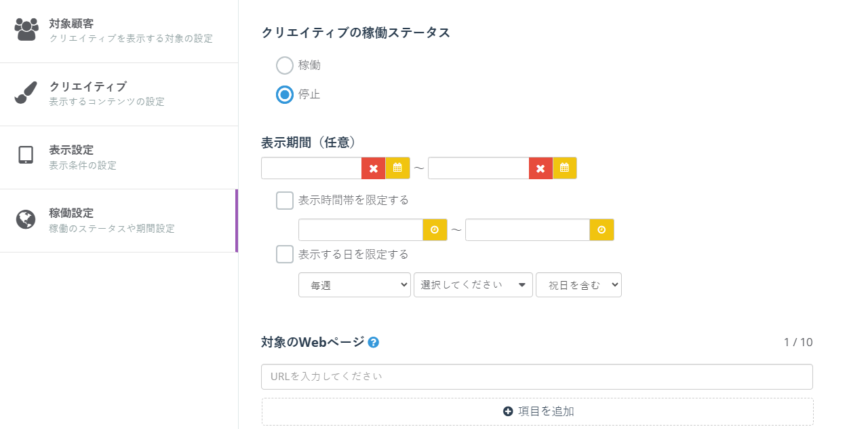Click the 項目を追加 button
Image resolution: width=868 pixels, height=429 pixels.
(536, 411)
